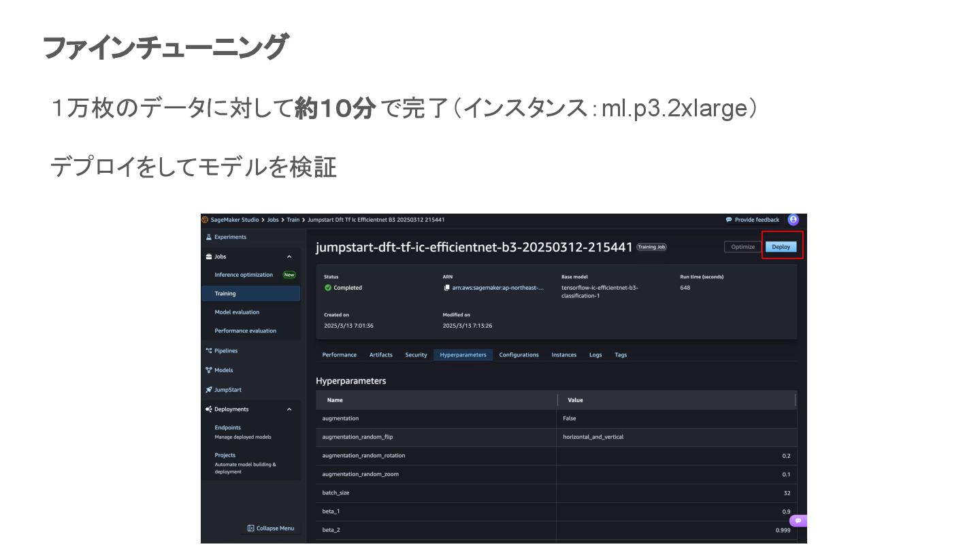
Task: Click the False value for augmentation
Action: tap(570, 418)
